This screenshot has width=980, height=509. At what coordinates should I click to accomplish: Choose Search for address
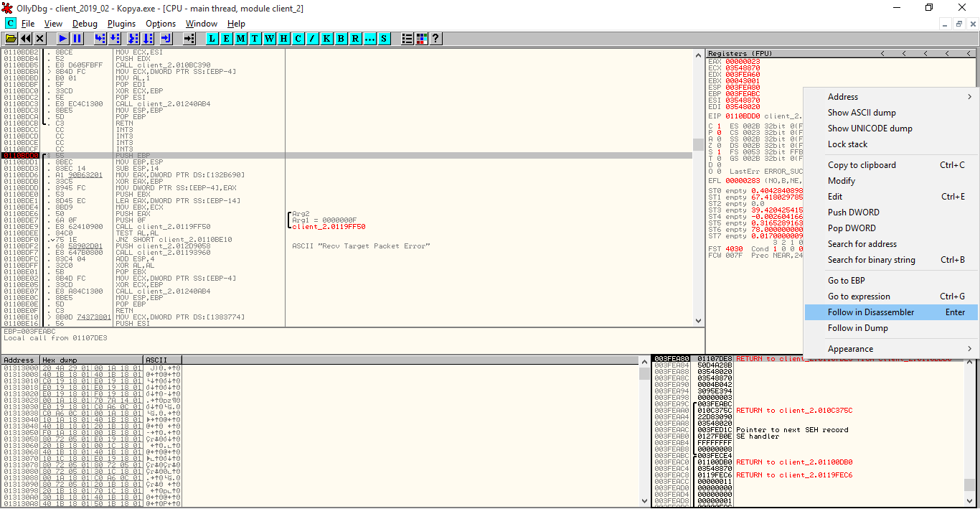(x=890, y=244)
